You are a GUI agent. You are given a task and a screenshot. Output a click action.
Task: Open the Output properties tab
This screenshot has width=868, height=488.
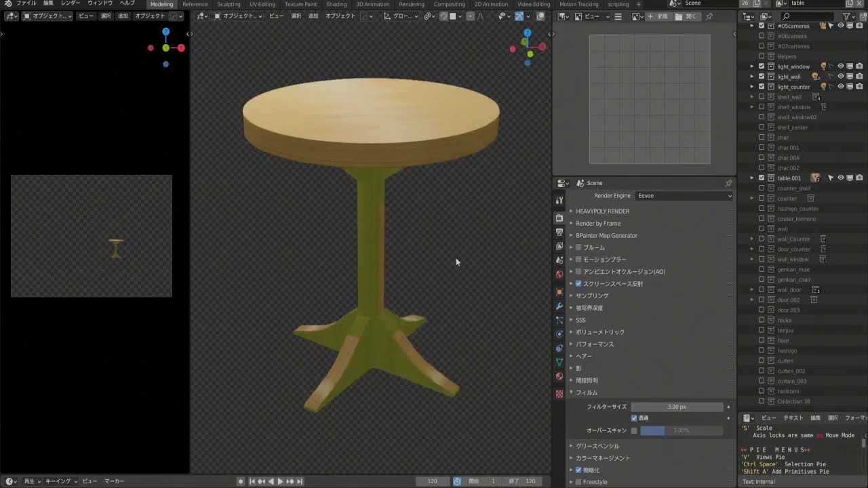[x=559, y=232]
